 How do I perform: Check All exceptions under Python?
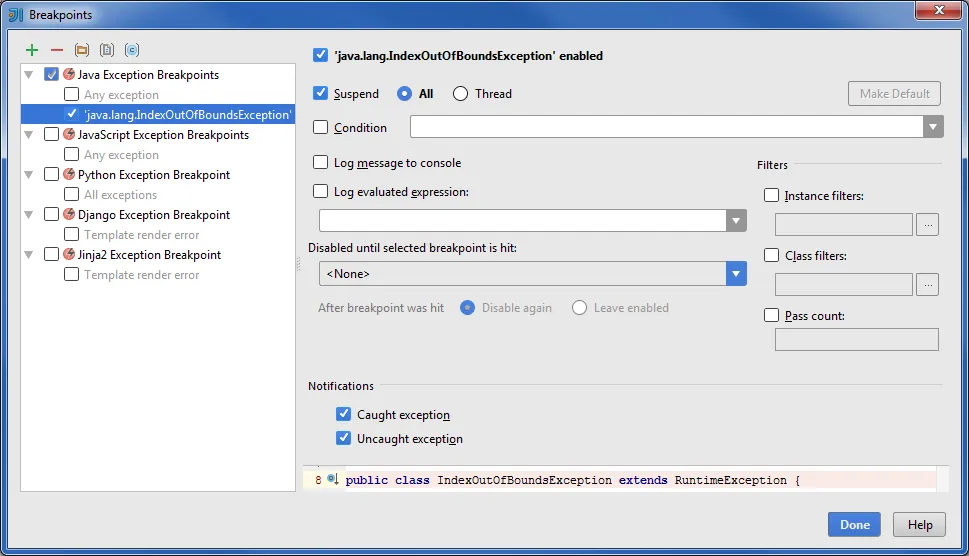72,195
